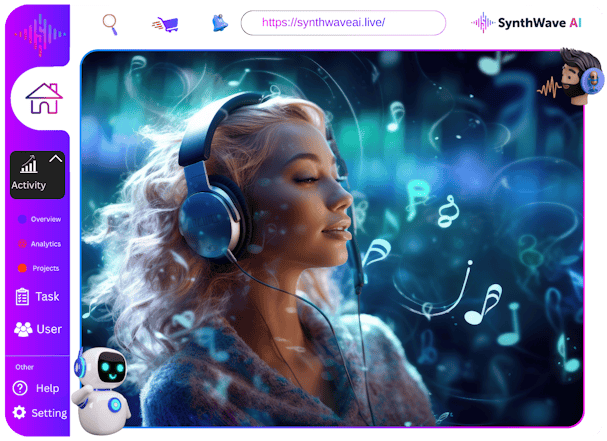Click the Task clipboard icon
607x441 pixels.
pos(22,296)
